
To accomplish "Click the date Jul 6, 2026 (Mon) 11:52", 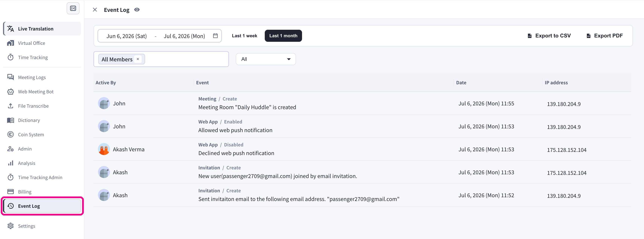I will (486, 195).
